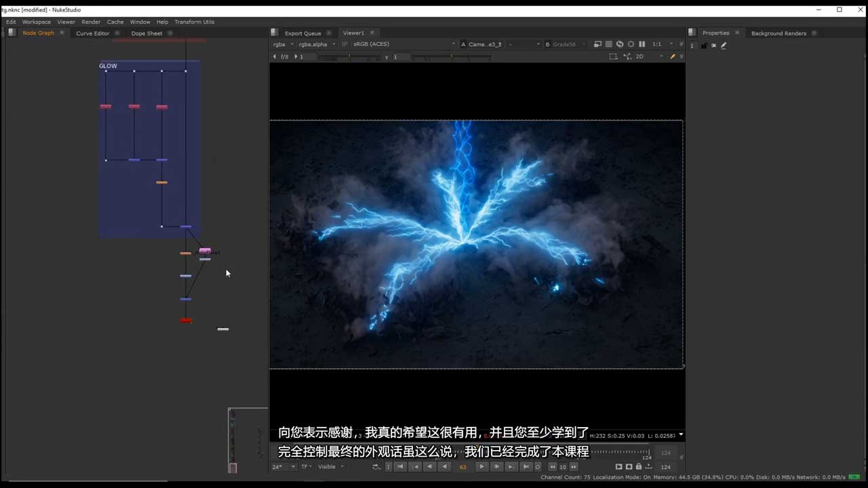The width and height of the screenshot is (868, 488).
Task: Open the 2D view mode dropdown
Action: click(x=644, y=56)
